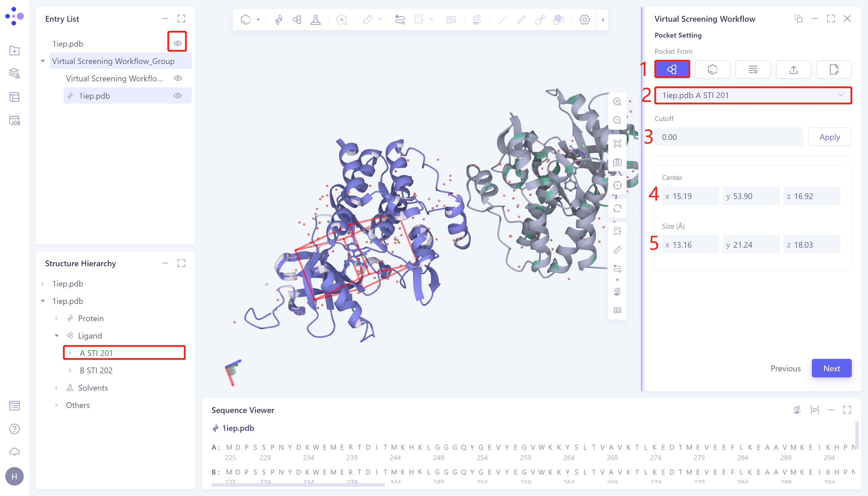Click the Next button

831,368
